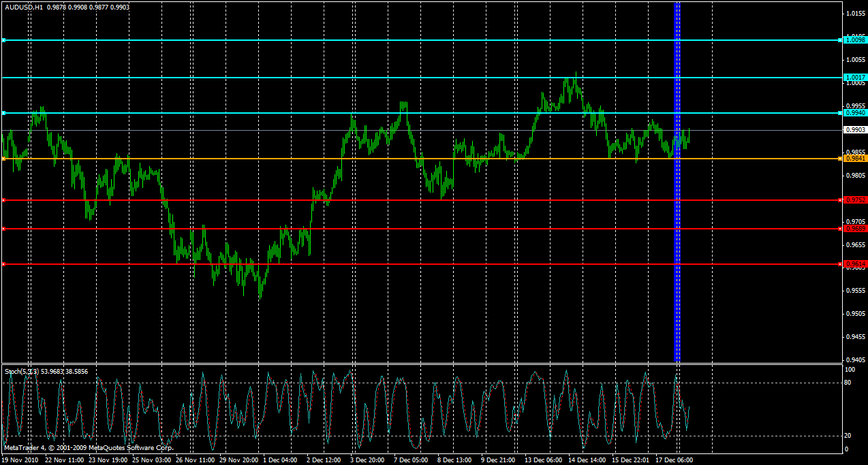
Task: Select the red horizontal line at 0.9752
Action: [421, 200]
